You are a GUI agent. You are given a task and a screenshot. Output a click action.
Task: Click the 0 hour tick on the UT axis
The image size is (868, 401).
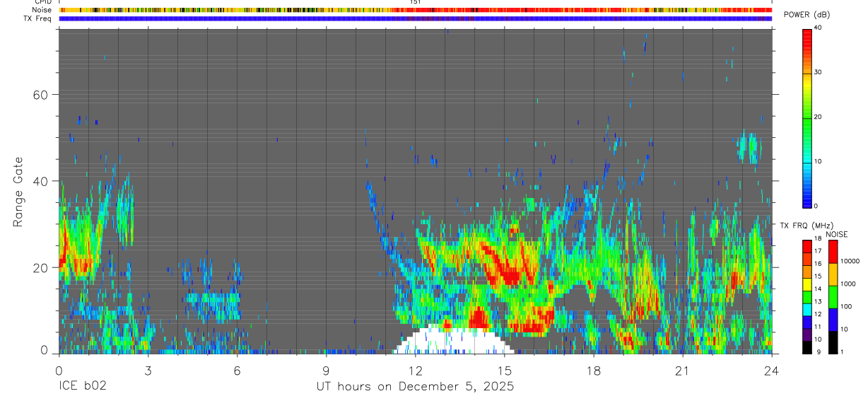(59, 370)
